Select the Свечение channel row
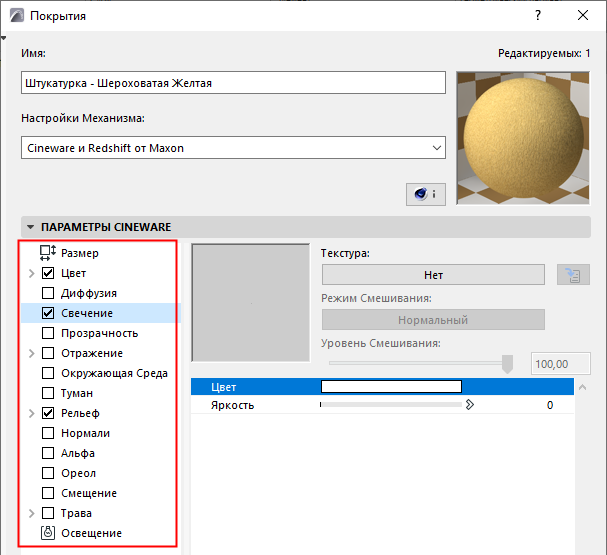 [x=101, y=313]
